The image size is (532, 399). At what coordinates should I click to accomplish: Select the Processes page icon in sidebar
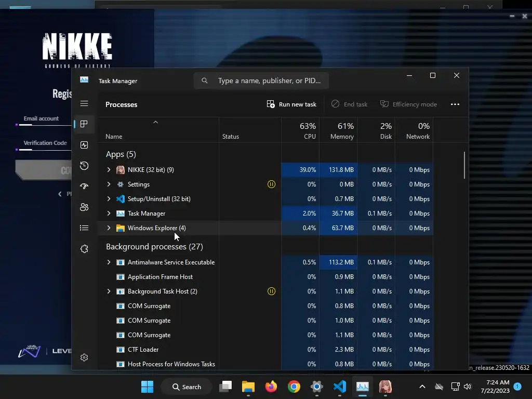pos(84,124)
